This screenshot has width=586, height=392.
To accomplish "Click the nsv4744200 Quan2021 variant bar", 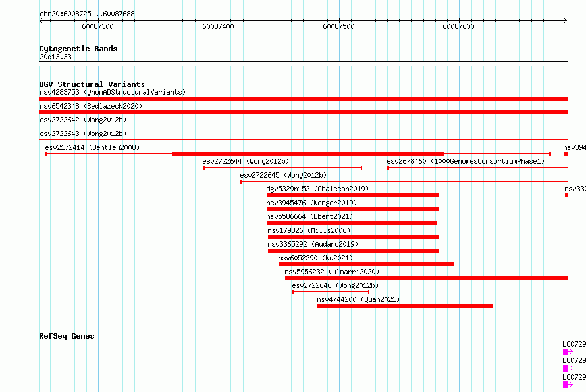I will click(x=405, y=306).
